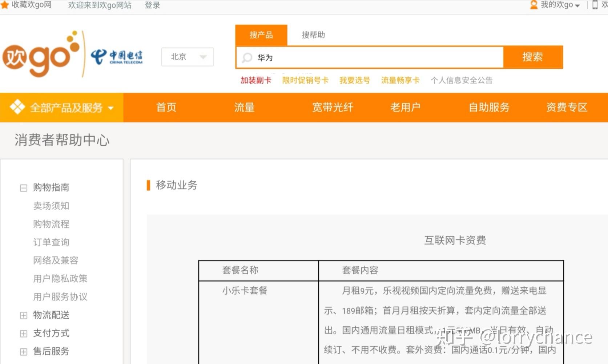Click the 小乐卡套餐 table cell
The image size is (608, 364).
point(245,291)
